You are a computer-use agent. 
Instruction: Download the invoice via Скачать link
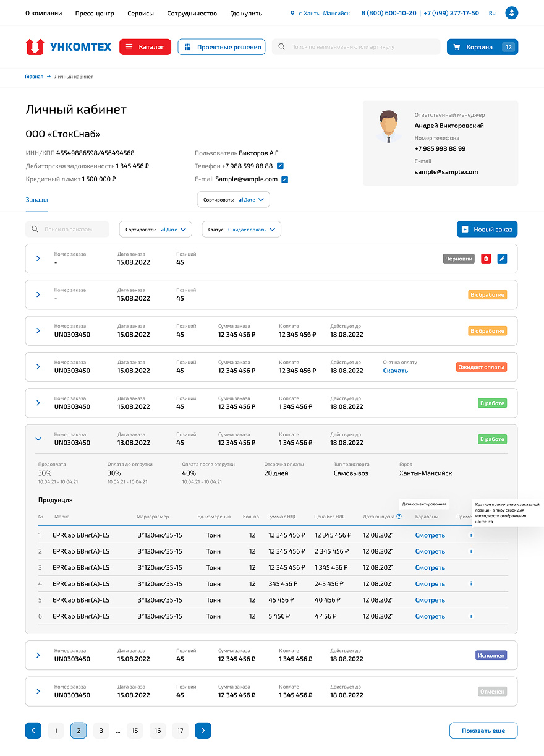[396, 371]
